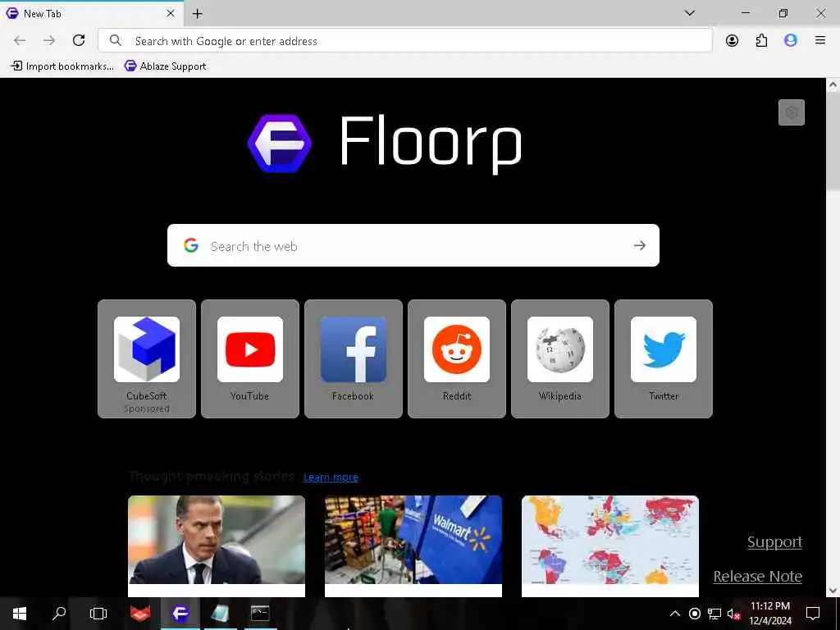Close the New Tab tab
The image size is (840, 630).
[x=171, y=13]
